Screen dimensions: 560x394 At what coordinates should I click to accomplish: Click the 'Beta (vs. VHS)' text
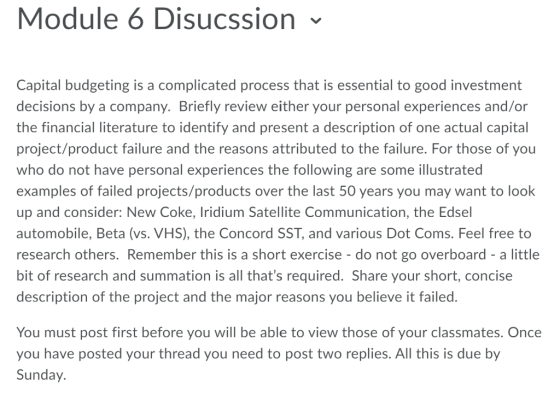click(x=142, y=233)
